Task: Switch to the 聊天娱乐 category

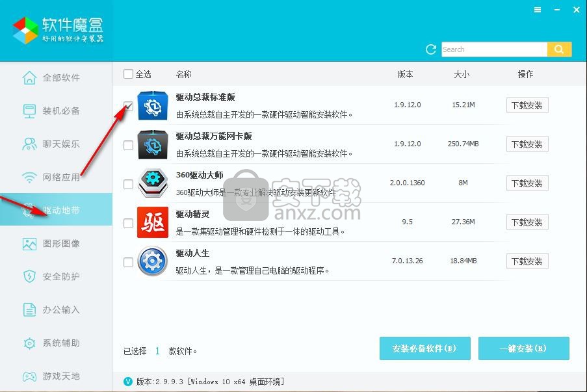Action: tap(56, 144)
